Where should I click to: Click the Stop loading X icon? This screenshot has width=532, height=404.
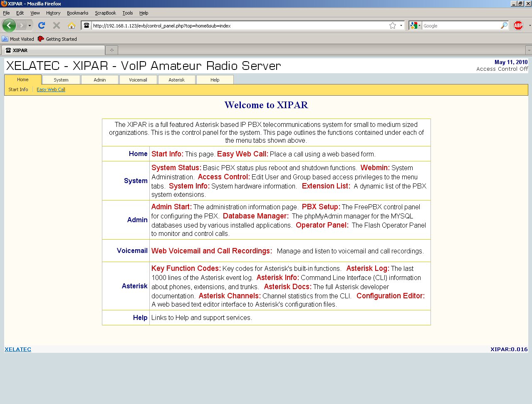coord(57,25)
